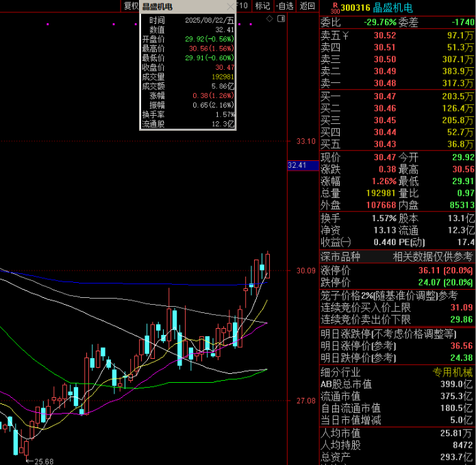Click the 卖一 ask price 30.48
Viewport: 476px width, 465px height.
click(385, 83)
